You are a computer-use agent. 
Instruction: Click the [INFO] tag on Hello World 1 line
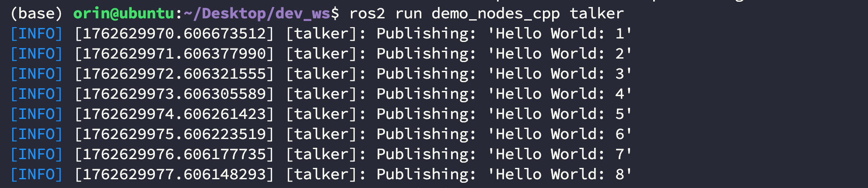tap(36, 34)
